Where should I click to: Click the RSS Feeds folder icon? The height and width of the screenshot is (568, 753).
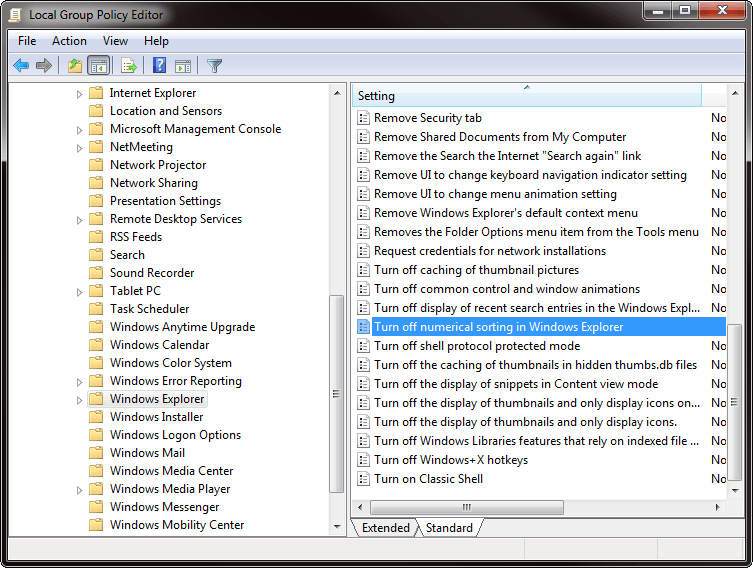tap(96, 237)
